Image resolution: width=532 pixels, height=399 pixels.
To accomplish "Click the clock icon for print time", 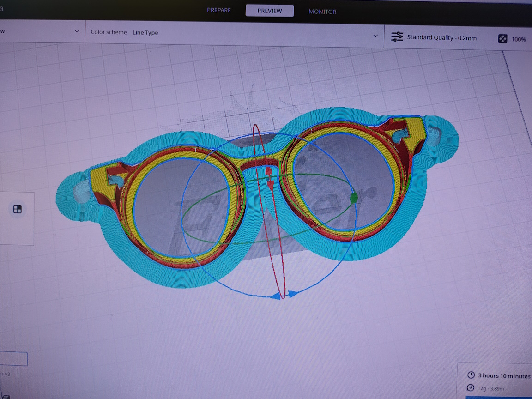I will pos(471,375).
